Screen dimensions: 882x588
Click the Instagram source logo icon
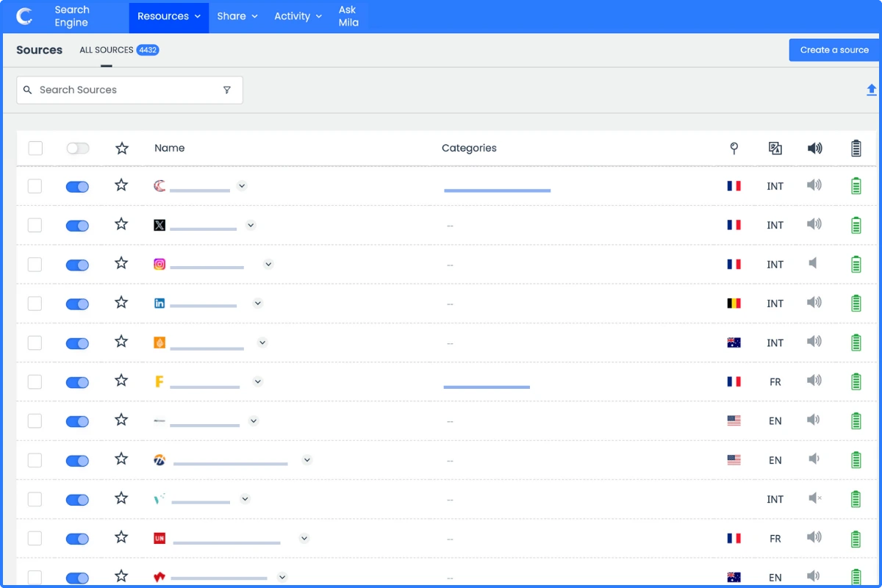pyautogui.click(x=159, y=264)
